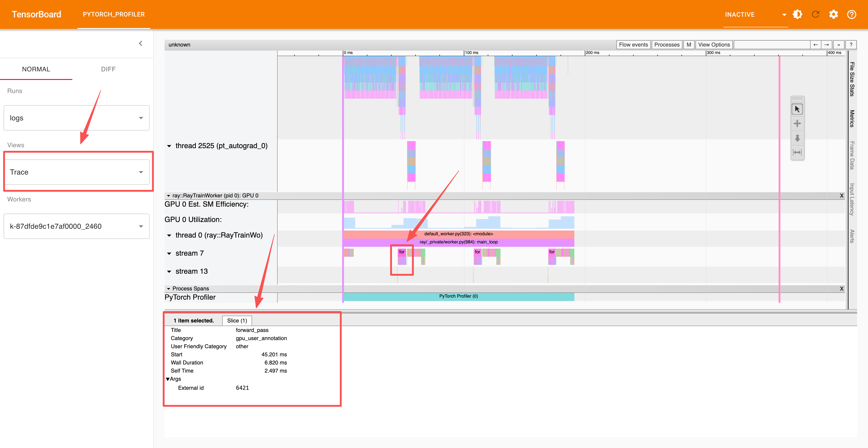
Task: Open the View Options button
Action: point(714,45)
